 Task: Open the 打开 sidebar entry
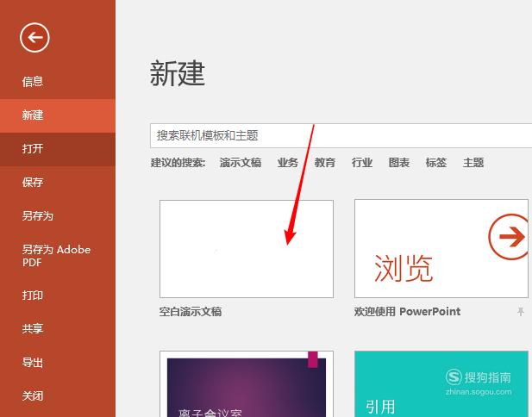click(58, 149)
